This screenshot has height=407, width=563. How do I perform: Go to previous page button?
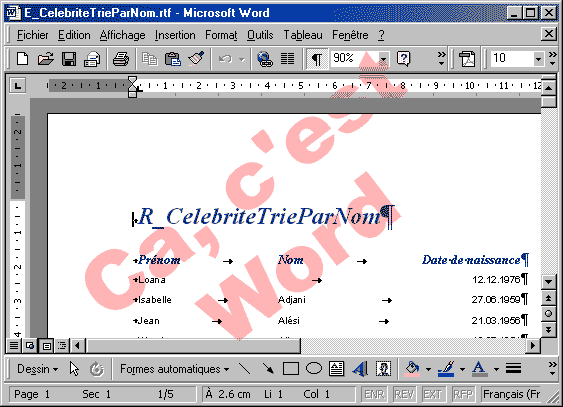[x=549, y=298]
